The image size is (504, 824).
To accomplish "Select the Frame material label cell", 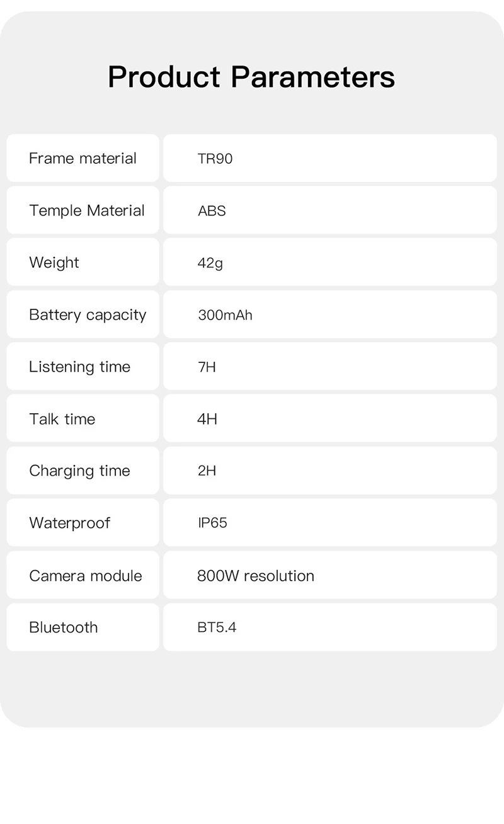I will [83, 158].
